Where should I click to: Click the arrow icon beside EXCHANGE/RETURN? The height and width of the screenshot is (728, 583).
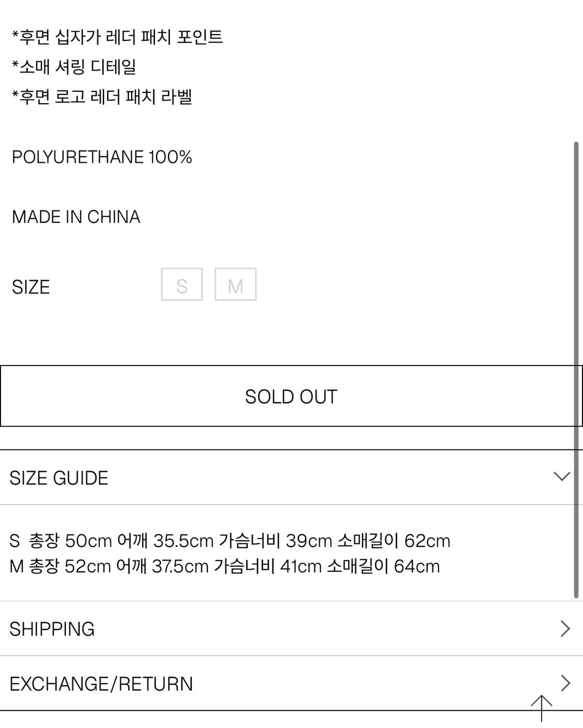tap(565, 684)
